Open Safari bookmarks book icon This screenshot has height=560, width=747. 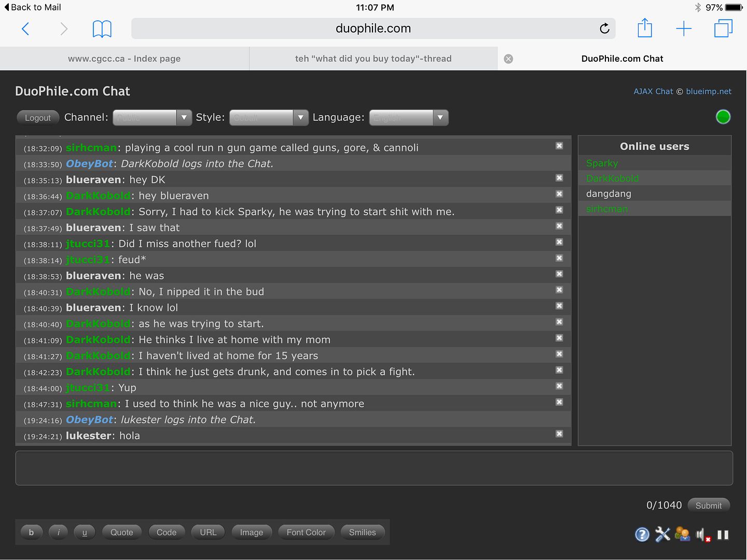[102, 29]
